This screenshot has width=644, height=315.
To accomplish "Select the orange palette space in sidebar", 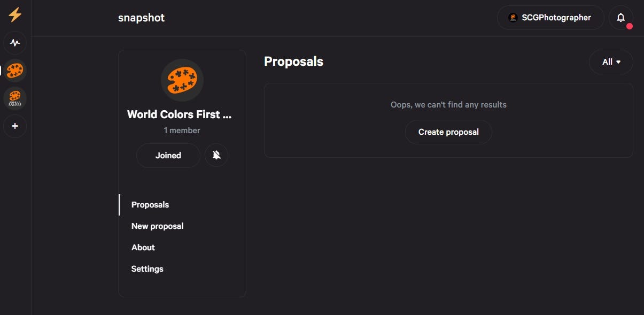I will 15,71.
